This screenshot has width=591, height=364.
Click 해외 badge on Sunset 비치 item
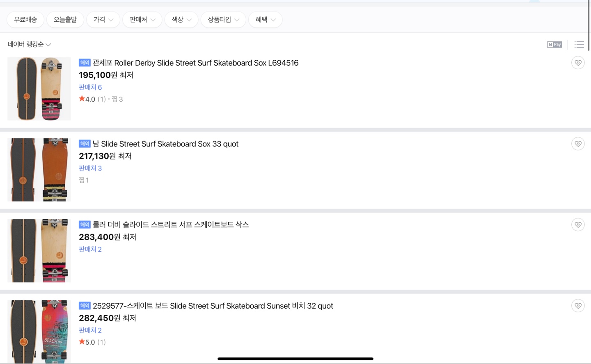tap(85, 306)
